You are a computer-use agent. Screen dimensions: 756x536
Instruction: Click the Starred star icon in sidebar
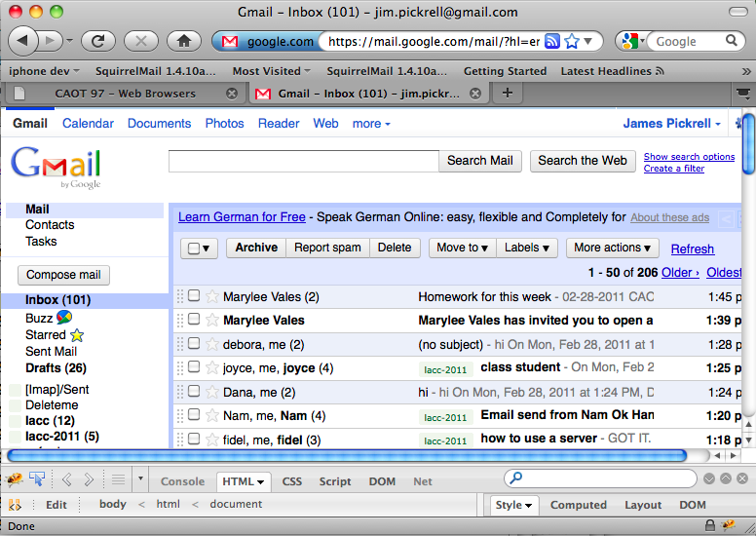[77, 335]
